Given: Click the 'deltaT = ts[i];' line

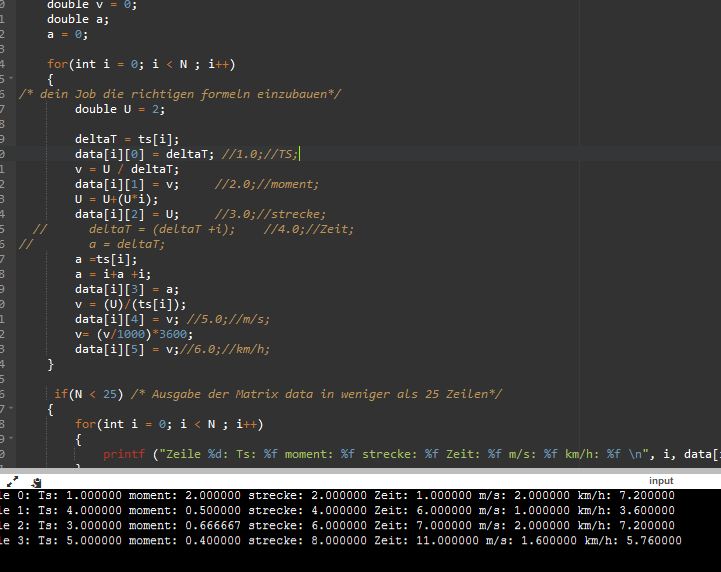Looking at the screenshot, I should [x=127, y=139].
